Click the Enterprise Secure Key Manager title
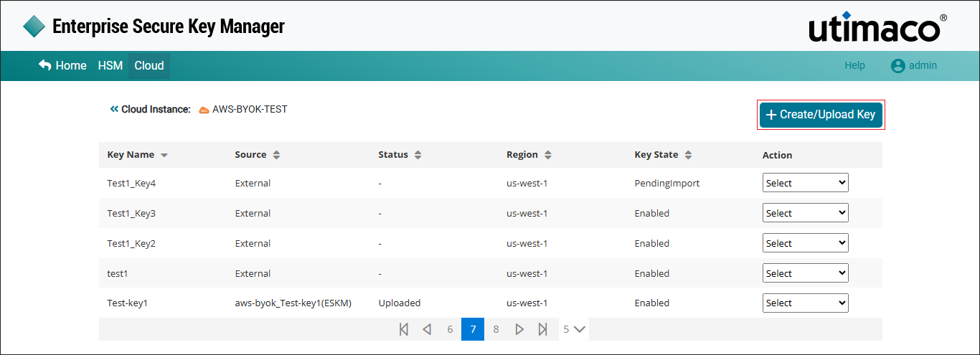 point(169,27)
